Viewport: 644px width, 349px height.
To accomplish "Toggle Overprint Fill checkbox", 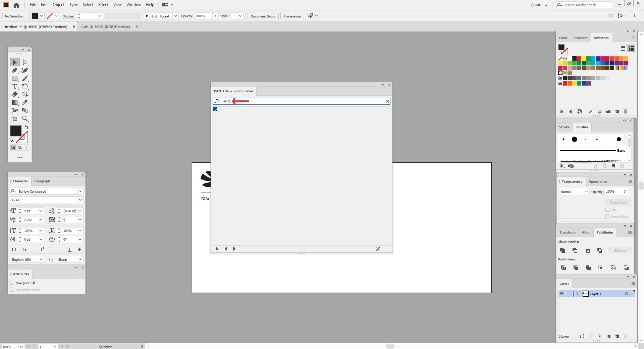I will 12,283.
